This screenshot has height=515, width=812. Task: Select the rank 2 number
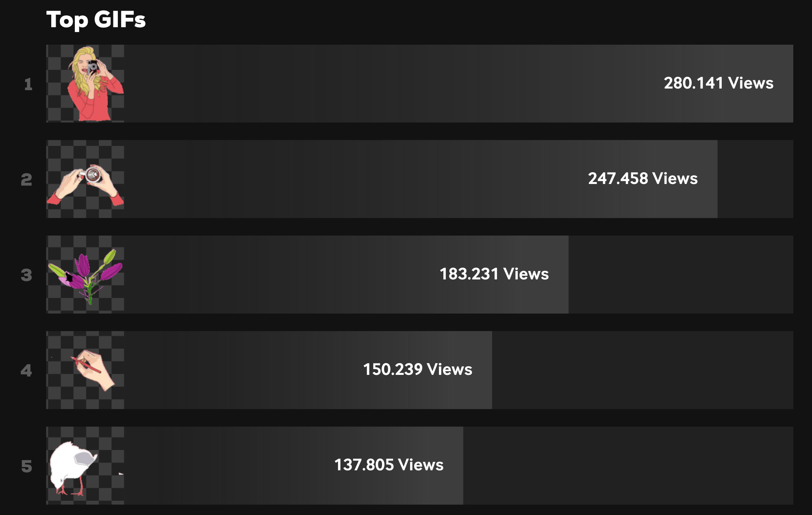click(x=26, y=180)
